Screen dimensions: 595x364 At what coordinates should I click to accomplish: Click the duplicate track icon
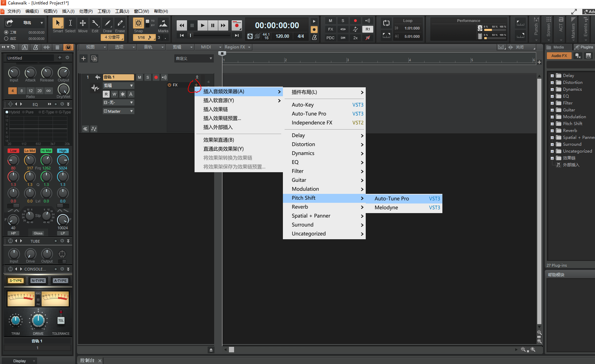[94, 58]
